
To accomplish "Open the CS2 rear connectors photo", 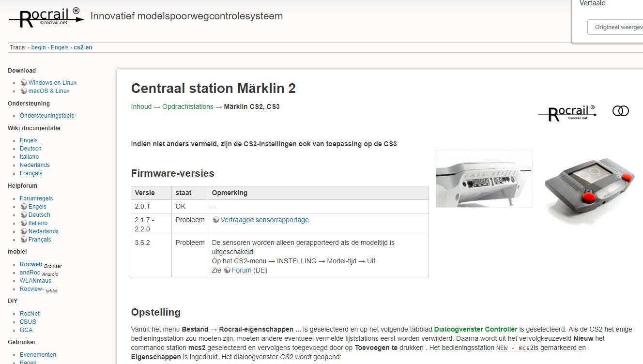I will pos(484,179).
